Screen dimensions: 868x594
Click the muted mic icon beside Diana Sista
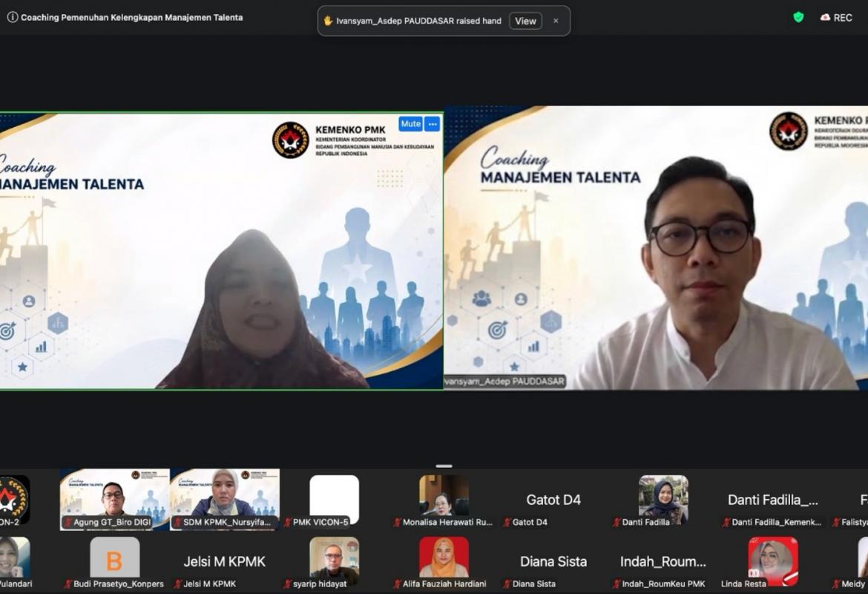(x=507, y=584)
